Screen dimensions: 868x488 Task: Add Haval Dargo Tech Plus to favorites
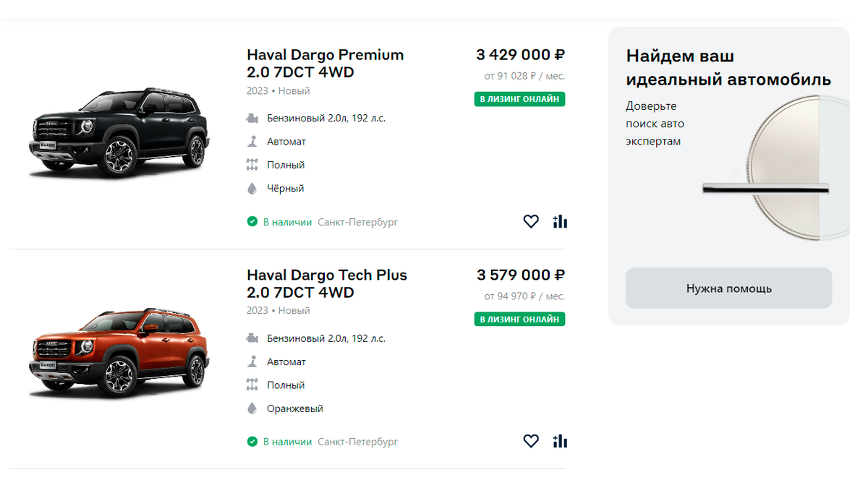tap(531, 441)
